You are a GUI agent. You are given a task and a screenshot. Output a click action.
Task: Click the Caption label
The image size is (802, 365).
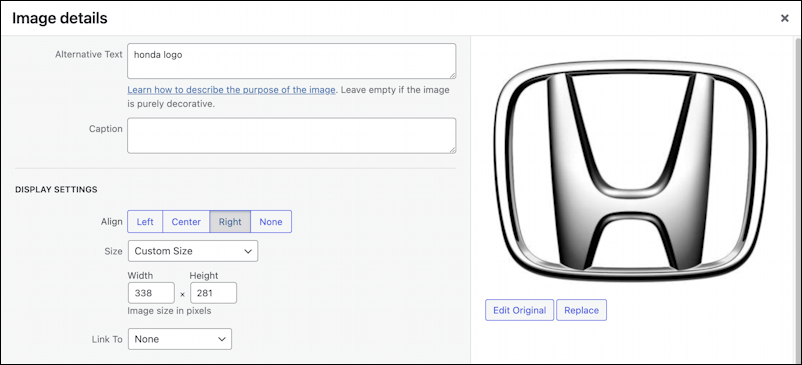click(106, 129)
